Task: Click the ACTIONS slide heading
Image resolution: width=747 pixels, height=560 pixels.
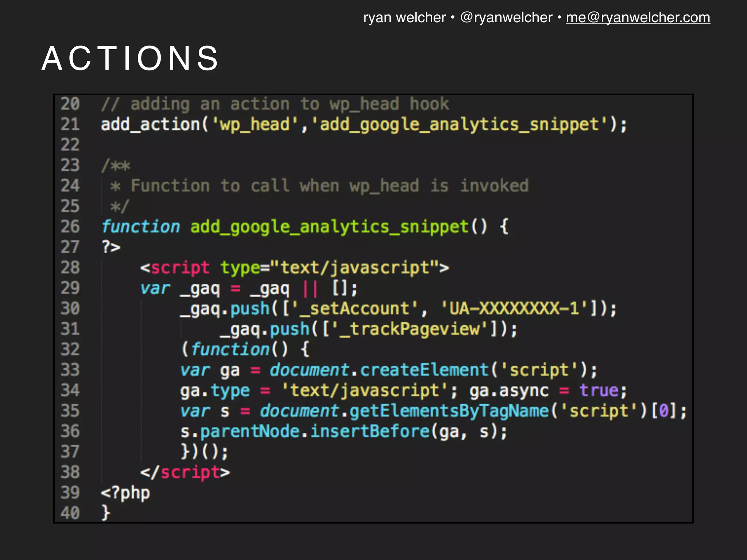Action: (130, 58)
